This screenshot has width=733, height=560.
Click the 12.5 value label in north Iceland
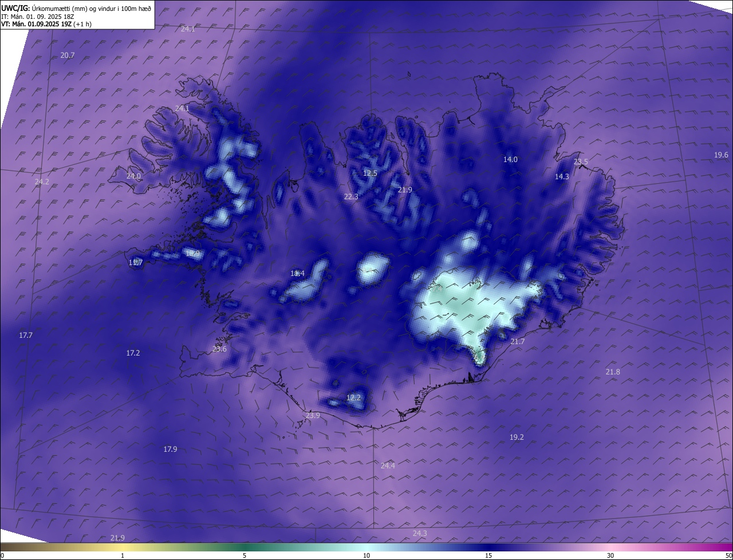click(371, 173)
